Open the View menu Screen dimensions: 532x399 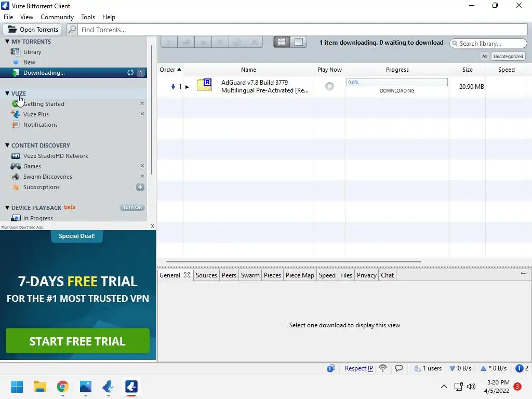(x=26, y=17)
